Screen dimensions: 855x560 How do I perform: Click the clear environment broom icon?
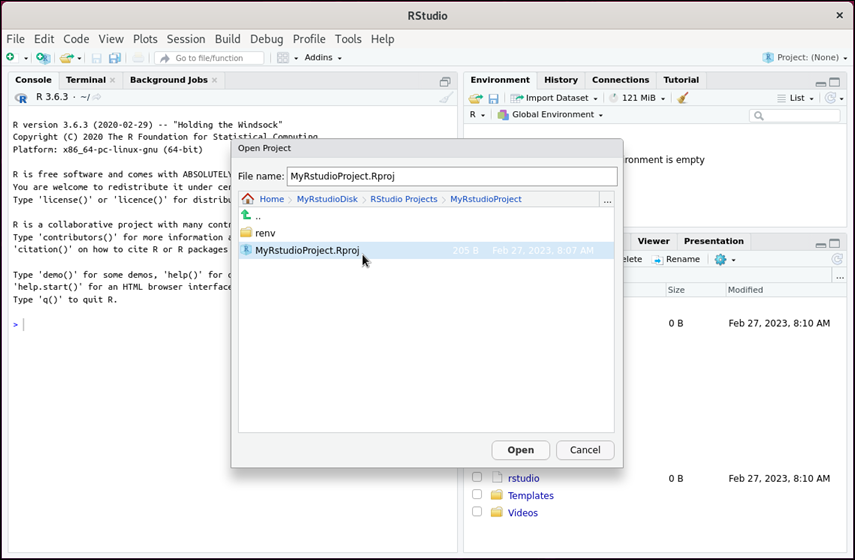coord(683,98)
